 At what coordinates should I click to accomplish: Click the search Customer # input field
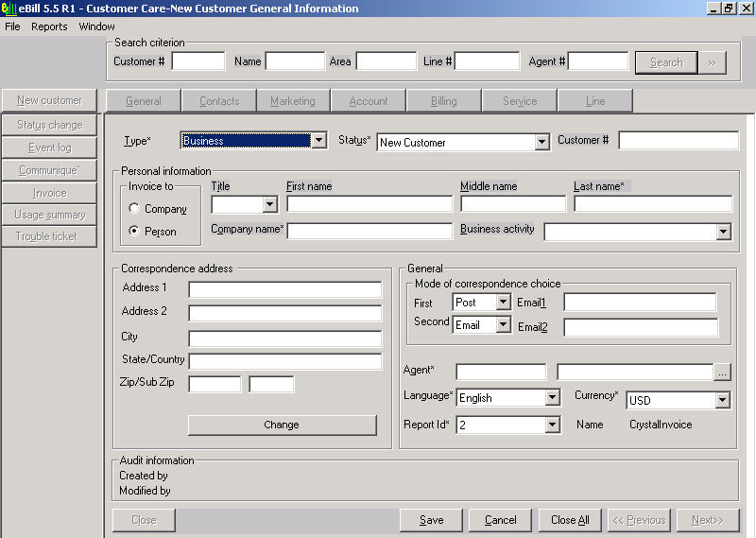coord(198,61)
